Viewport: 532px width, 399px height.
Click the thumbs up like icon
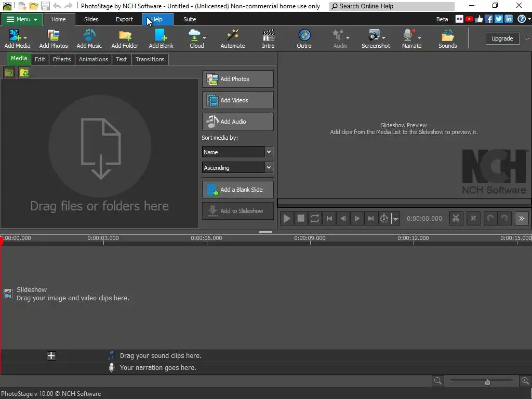click(479, 19)
